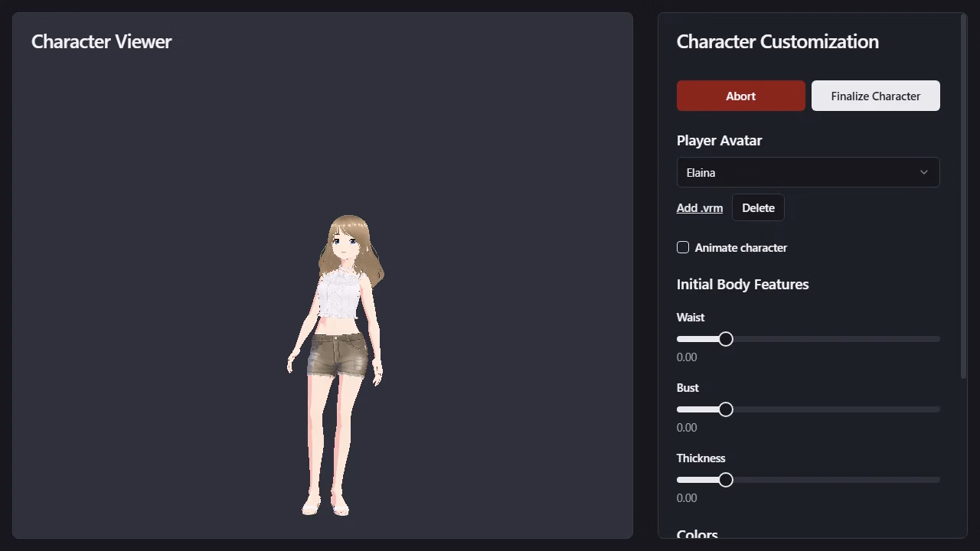Click the Thickness slider handle
This screenshot has height=551, width=980.
pos(726,480)
